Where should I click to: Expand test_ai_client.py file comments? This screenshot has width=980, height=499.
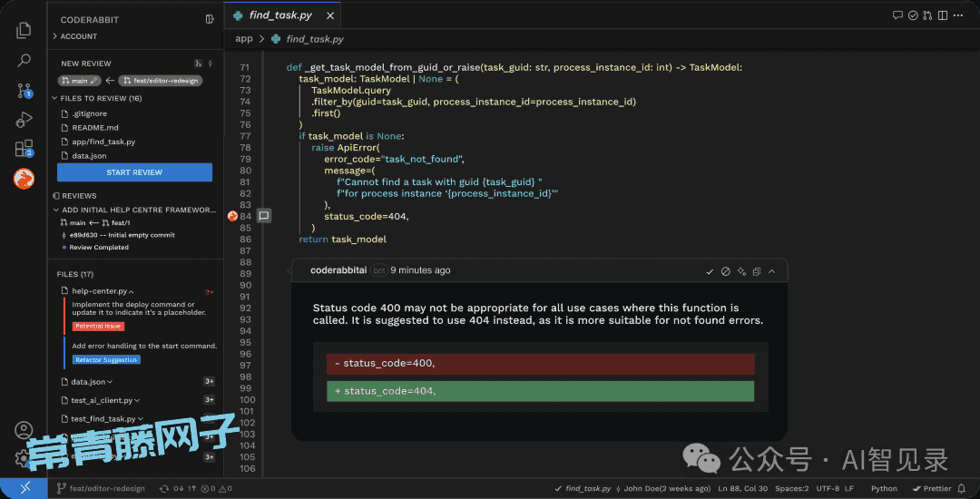tap(135, 400)
